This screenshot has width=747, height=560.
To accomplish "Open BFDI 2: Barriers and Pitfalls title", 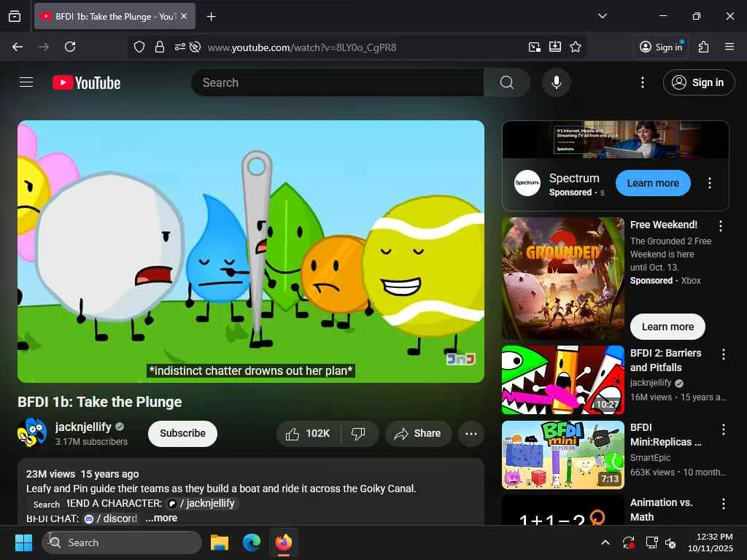I will click(665, 360).
